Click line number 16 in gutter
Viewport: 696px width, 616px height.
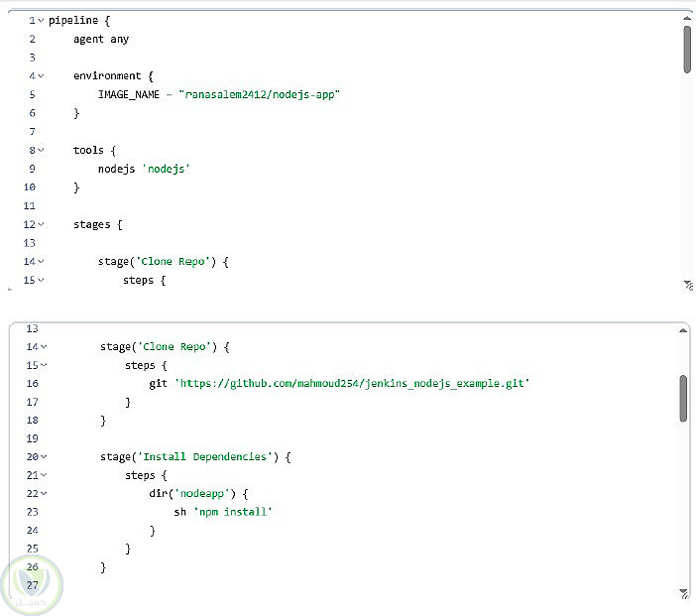tap(33, 383)
